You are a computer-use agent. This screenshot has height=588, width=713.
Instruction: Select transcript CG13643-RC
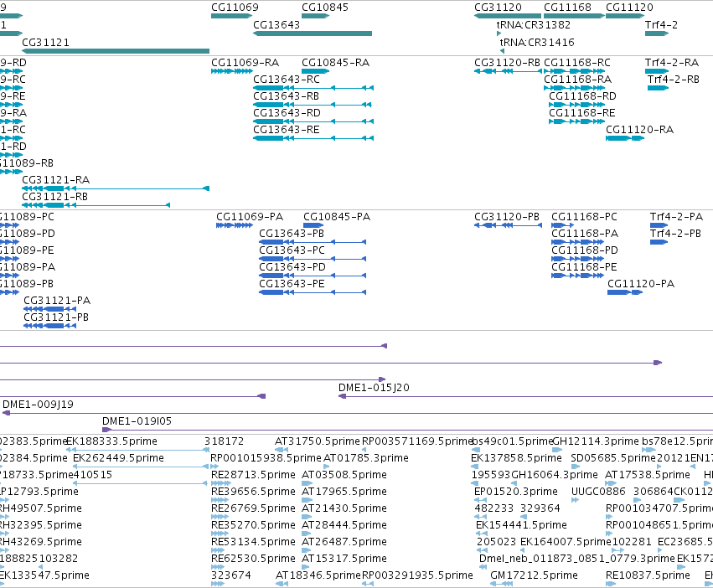tap(287, 80)
